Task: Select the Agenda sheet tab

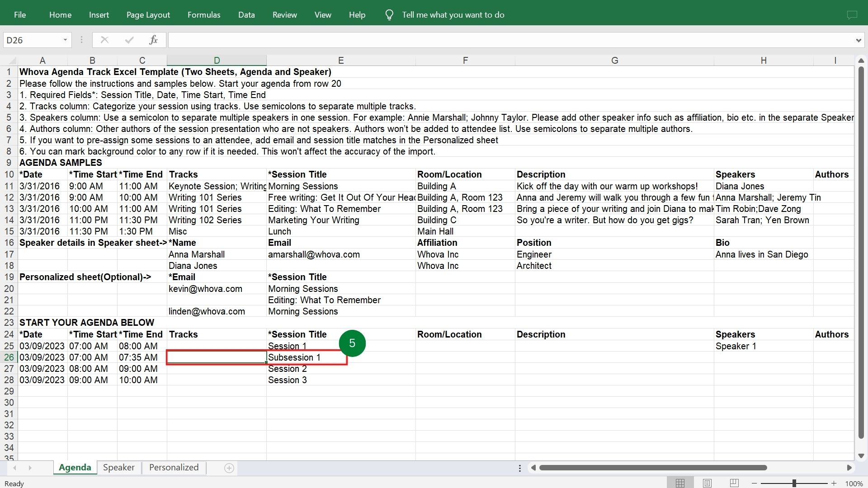Action: coord(75,468)
